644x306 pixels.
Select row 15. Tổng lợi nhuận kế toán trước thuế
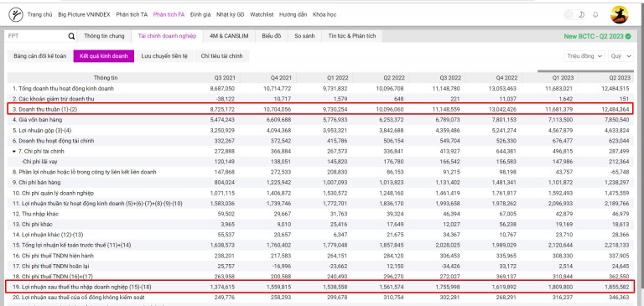tap(320, 245)
